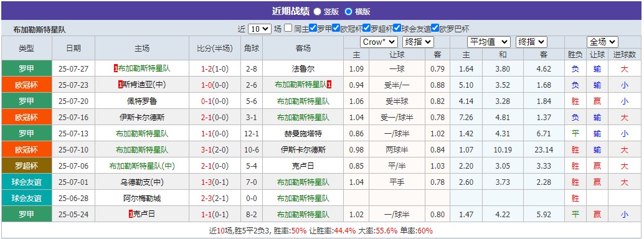Click 球会友谊 type cell for 25-07-01
Screen dimensions: 644x239
[x=27, y=182]
